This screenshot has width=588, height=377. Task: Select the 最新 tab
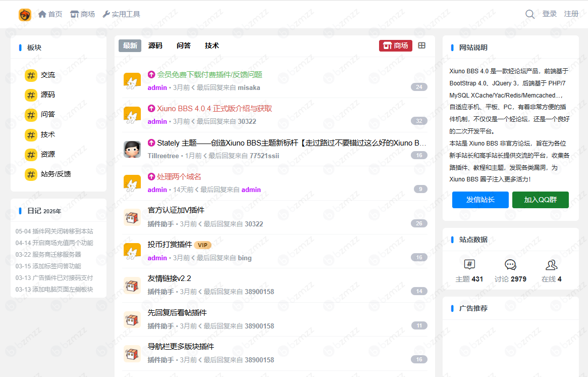coord(130,45)
